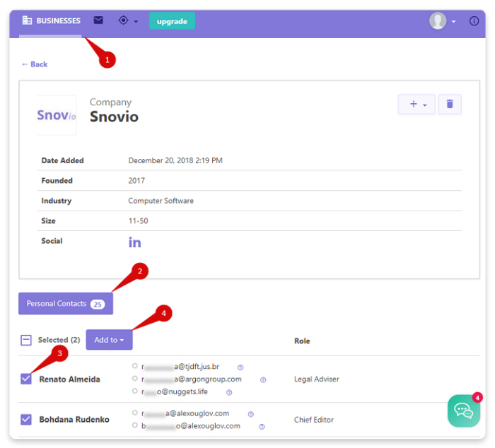Click the December 20, 2018 date value
This screenshot has height=448, width=495.
pos(175,160)
